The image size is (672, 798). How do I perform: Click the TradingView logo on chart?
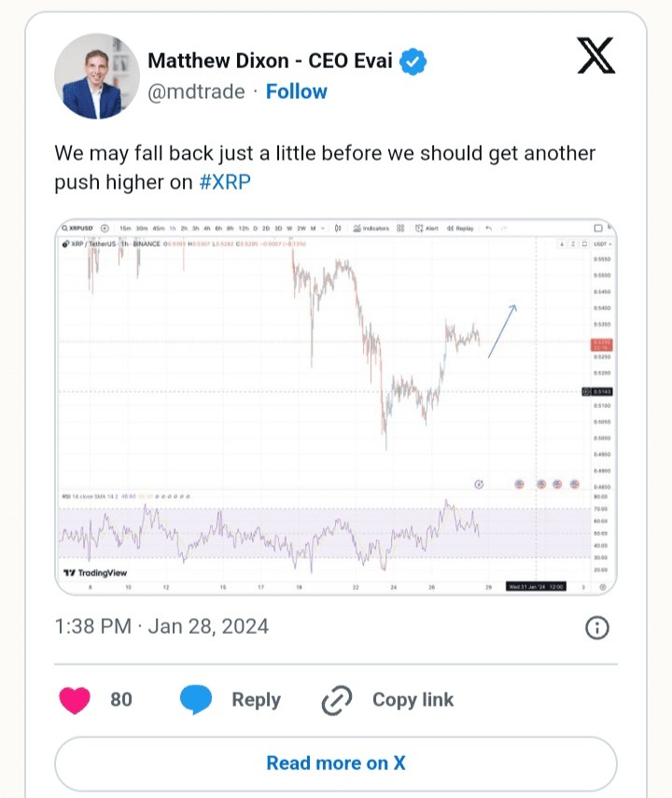coord(95,573)
